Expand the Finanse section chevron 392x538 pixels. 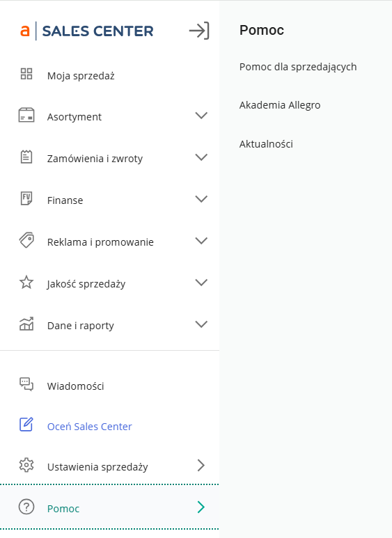click(x=201, y=198)
